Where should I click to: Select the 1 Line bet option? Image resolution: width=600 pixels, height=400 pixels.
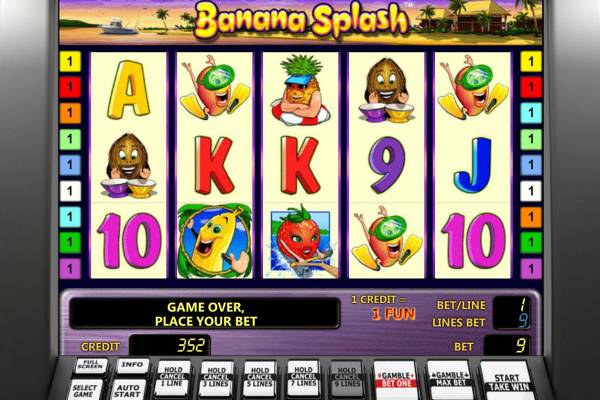coord(173,378)
